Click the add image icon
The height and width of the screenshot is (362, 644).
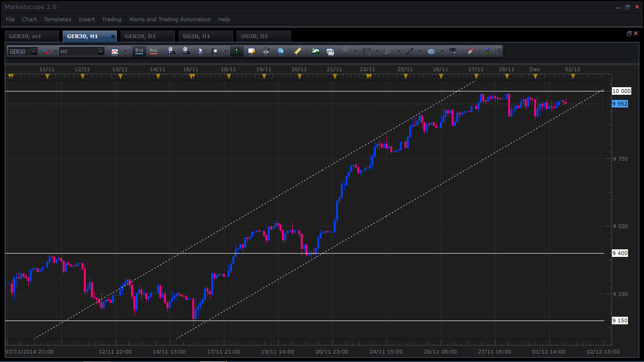pos(315,51)
